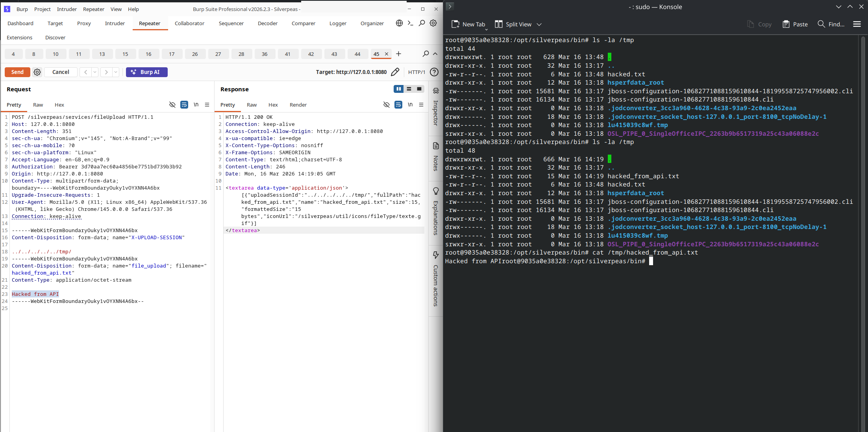Open the Decoder tab
Image resolution: width=868 pixels, height=432 pixels.
(268, 23)
